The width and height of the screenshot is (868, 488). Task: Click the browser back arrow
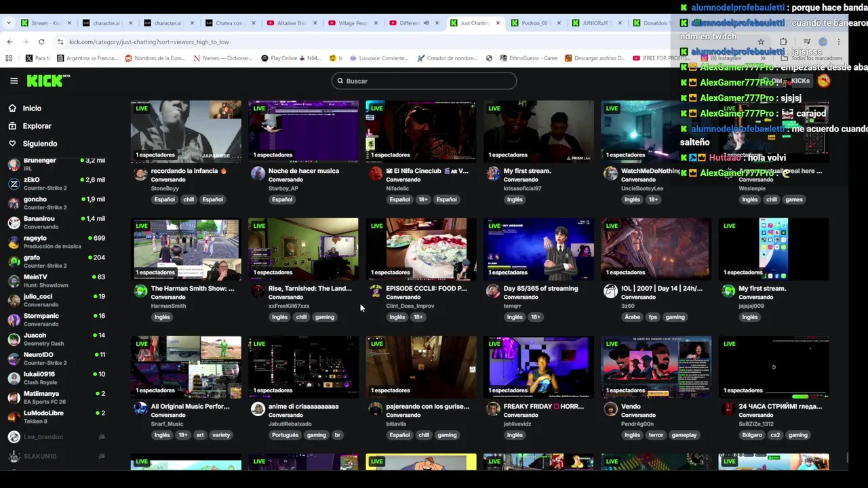pyautogui.click(x=9, y=42)
